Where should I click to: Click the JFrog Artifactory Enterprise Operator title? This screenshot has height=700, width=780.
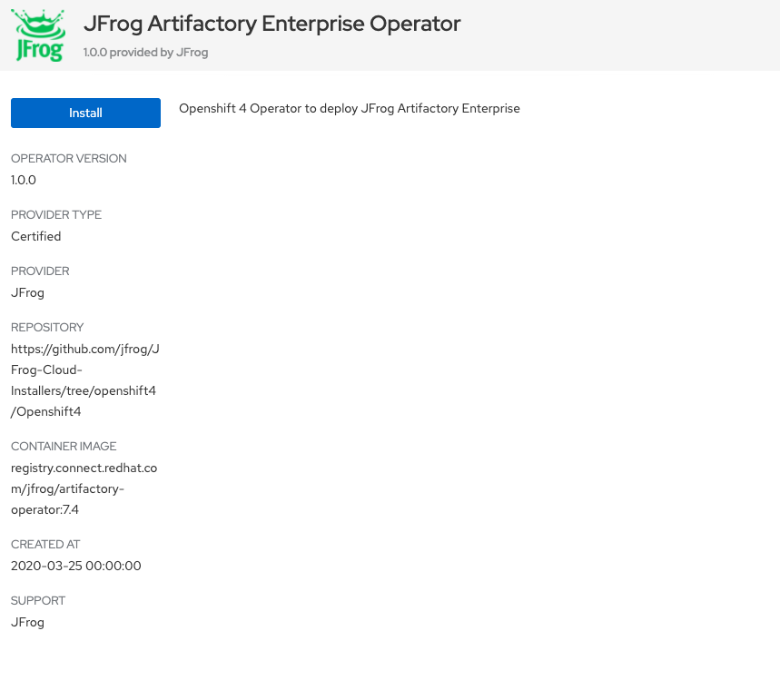[272, 25]
